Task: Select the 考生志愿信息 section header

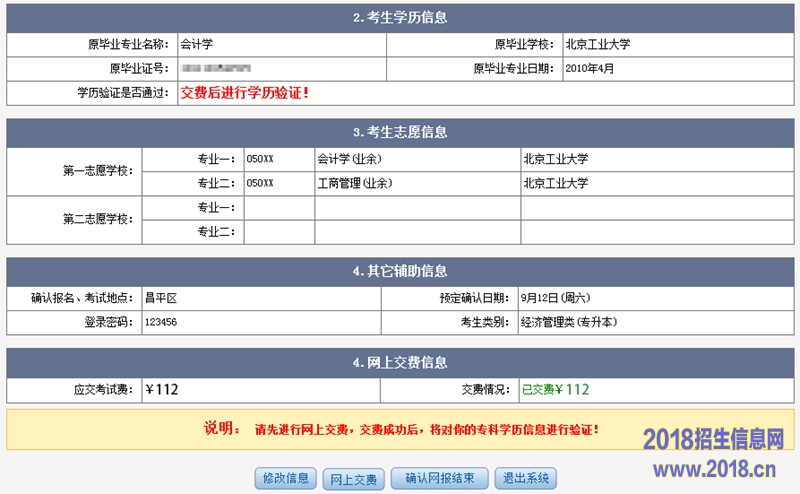Action: (x=400, y=133)
